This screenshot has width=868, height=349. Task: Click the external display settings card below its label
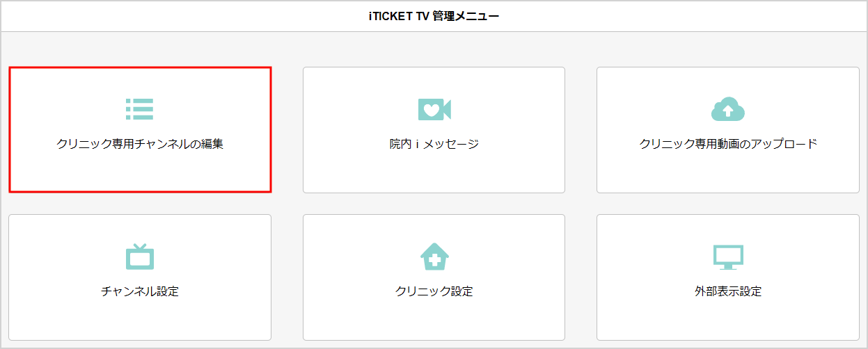pyautogui.click(x=728, y=318)
